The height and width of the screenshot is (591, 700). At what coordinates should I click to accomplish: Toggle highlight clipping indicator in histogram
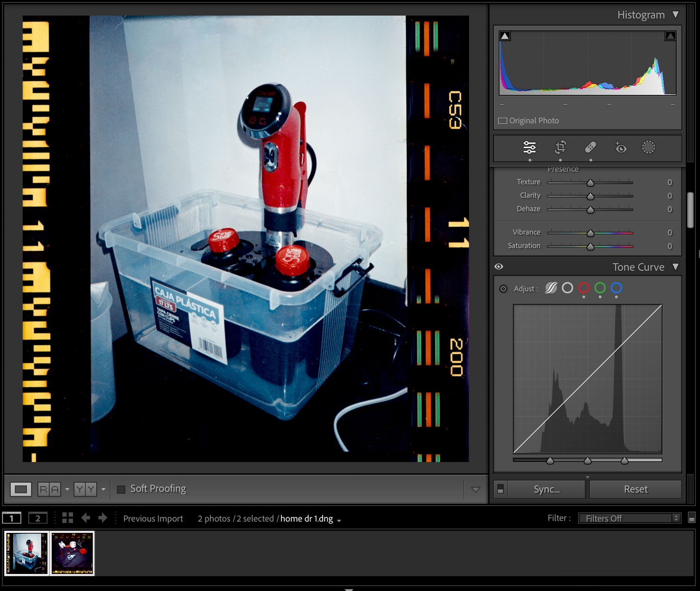tap(670, 36)
